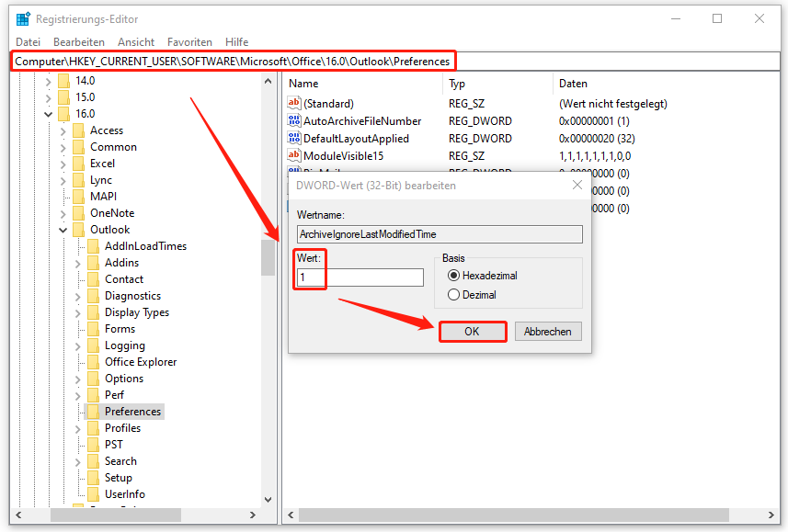Click the Lync folder icon
This screenshot has width=788, height=532.
pos(78,180)
